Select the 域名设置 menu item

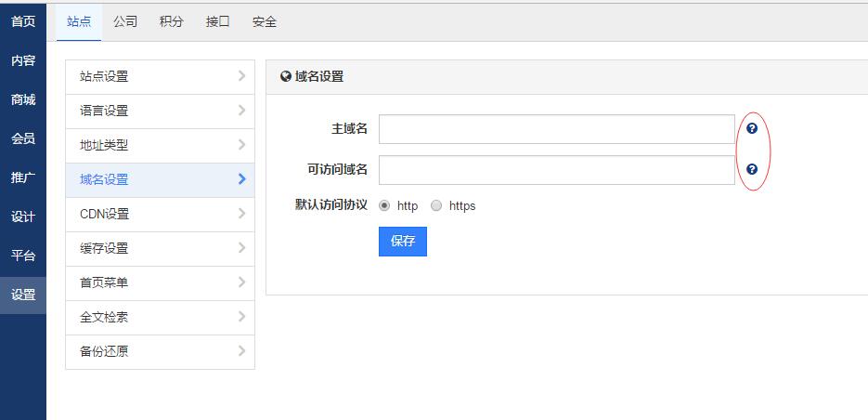pos(160,179)
